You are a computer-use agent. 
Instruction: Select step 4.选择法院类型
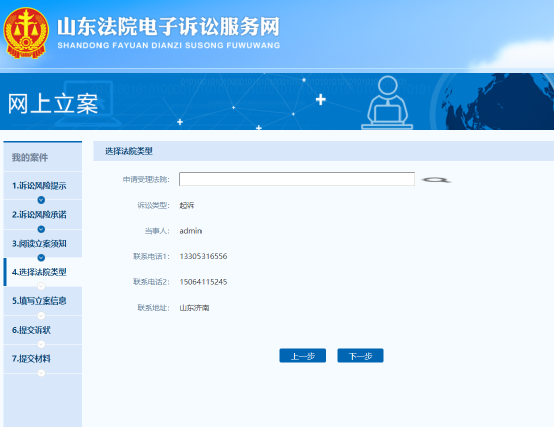(x=43, y=272)
